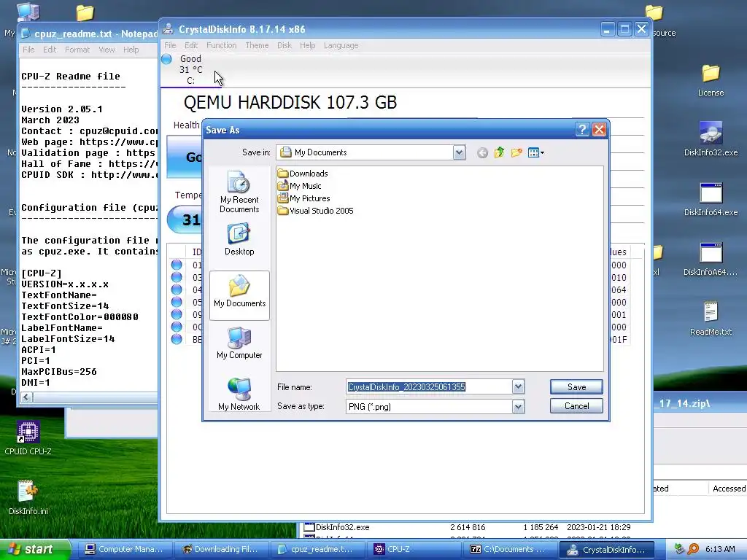The width and height of the screenshot is (747, 560).
Task: Switch to C:\Documents taskbar button
Action: pos(510,549)
